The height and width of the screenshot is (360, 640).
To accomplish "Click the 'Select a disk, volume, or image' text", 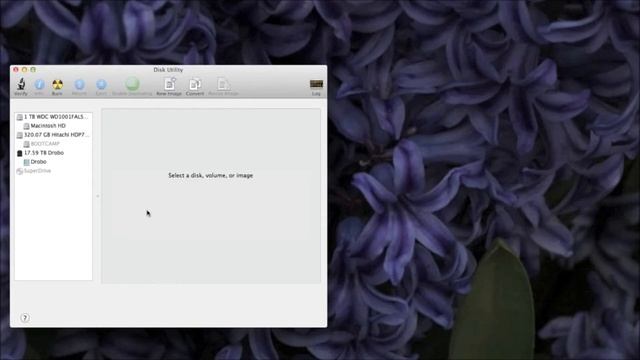I will [211, 175].
